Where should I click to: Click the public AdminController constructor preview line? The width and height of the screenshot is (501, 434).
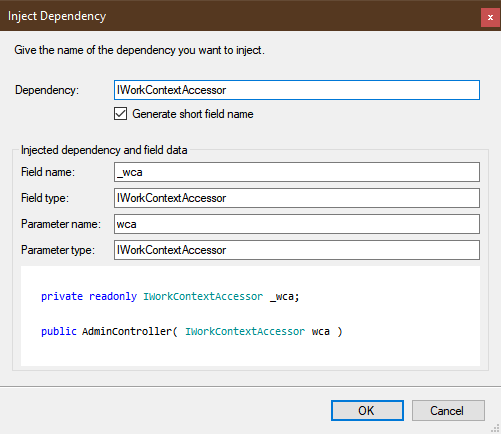(x=192, y=331)
